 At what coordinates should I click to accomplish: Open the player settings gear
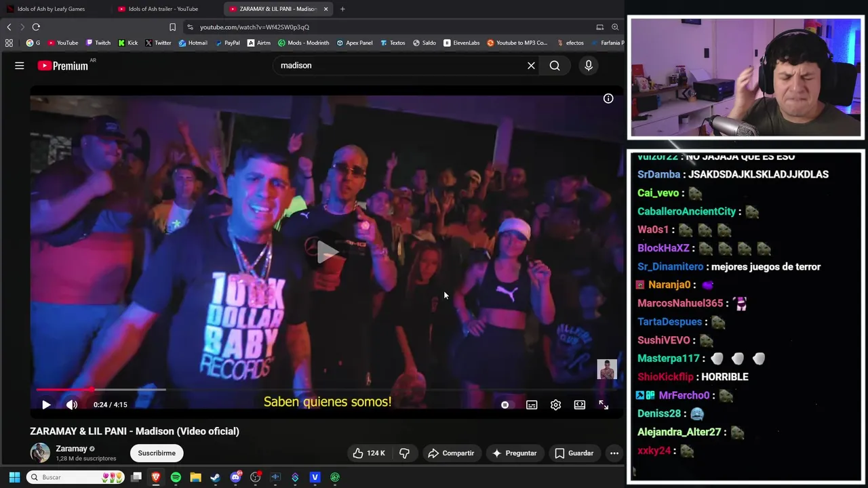(x=555, y=405)
